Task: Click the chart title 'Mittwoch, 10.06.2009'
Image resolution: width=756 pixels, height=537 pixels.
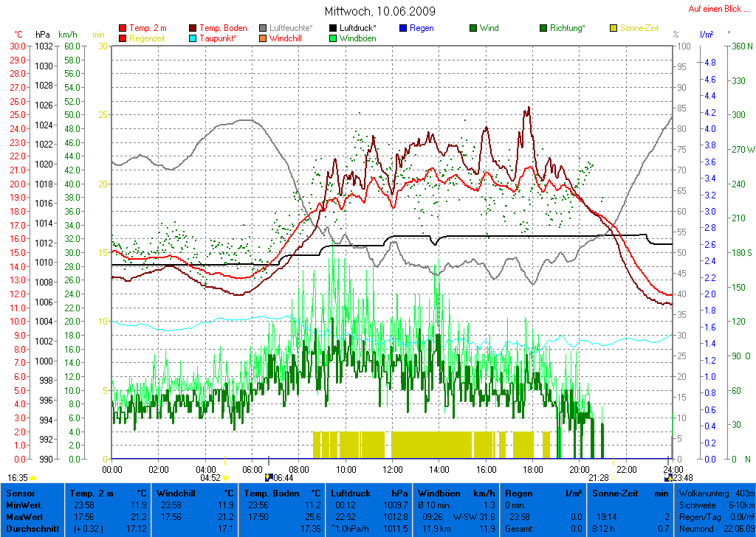Action: tap(379, 11)
